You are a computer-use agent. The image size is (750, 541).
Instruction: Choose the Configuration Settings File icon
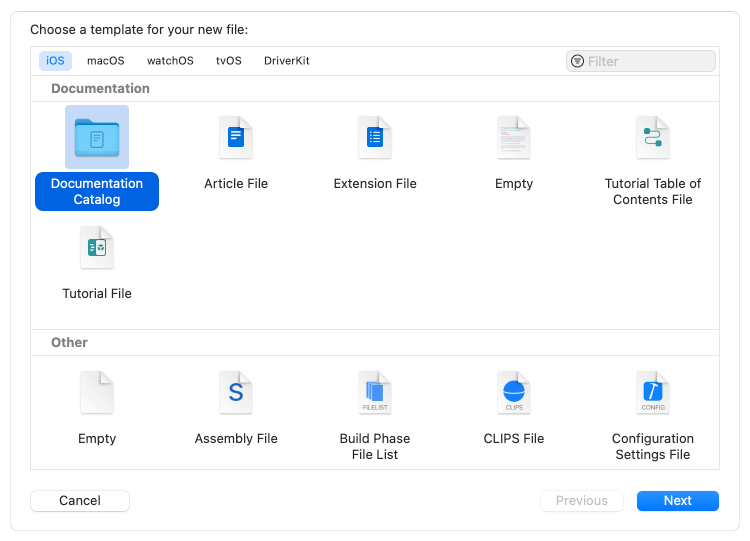click(x=653, y=393)
